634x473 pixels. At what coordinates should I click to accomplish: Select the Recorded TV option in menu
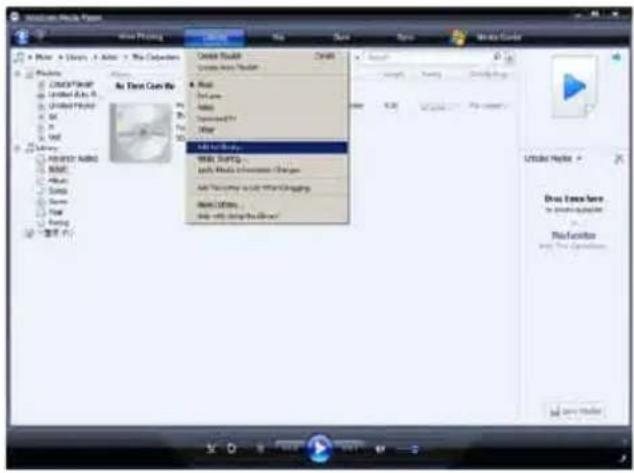[x=267, y=118]
